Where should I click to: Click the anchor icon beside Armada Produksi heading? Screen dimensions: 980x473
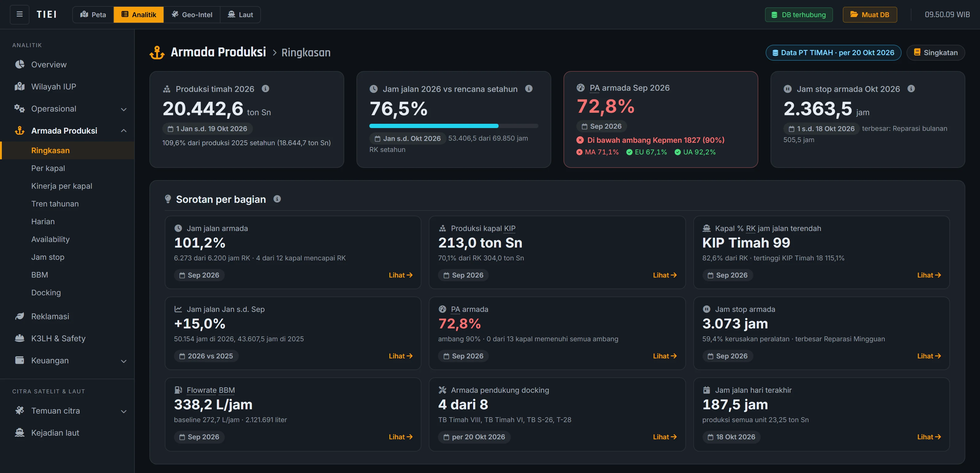click(x=157, y=52)
